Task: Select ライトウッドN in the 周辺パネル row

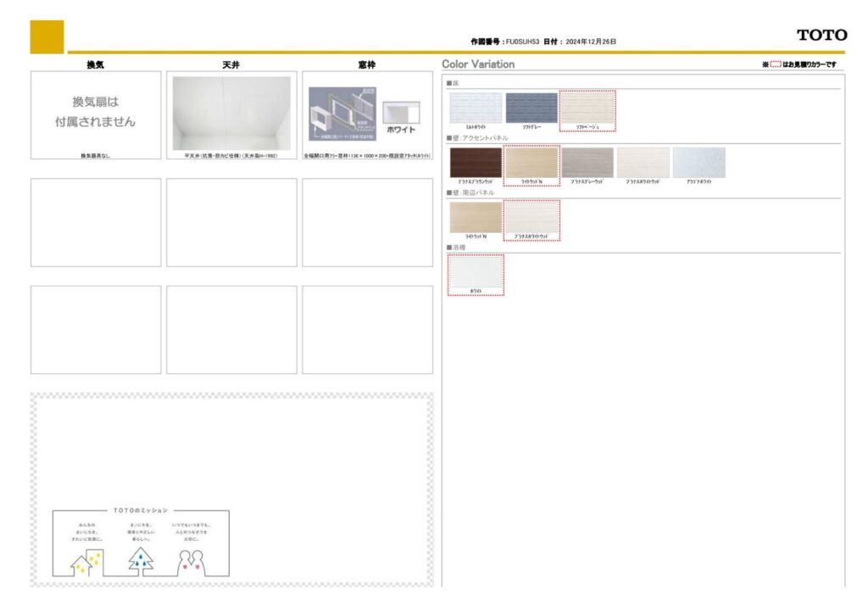Action: [476, 217]
